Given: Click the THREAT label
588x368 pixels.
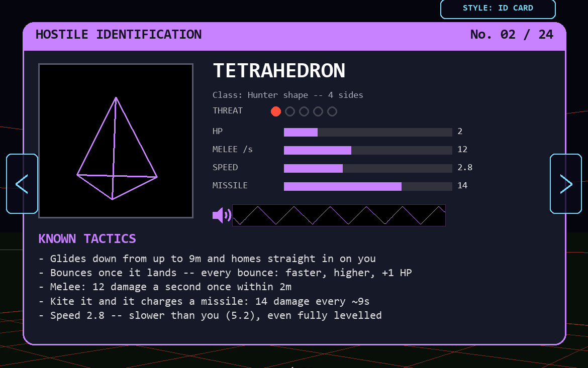Looking at the screenshot, I should tap(228, 111).
